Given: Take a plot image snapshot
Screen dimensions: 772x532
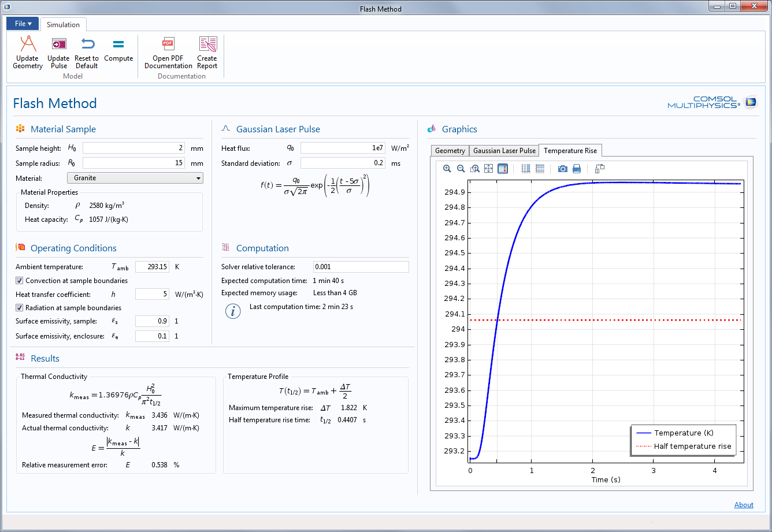Looking at the screenshot, I should coord(563,169).
